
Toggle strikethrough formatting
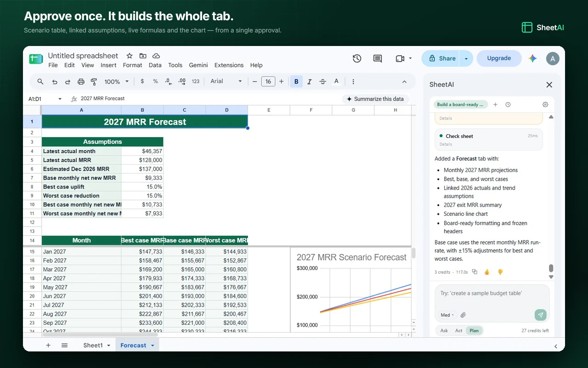322,81
